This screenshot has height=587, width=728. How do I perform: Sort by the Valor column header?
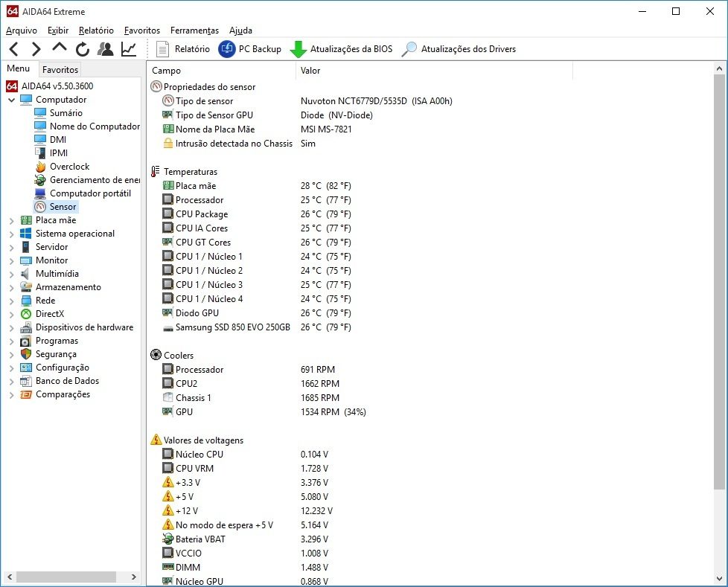point(434,71)
